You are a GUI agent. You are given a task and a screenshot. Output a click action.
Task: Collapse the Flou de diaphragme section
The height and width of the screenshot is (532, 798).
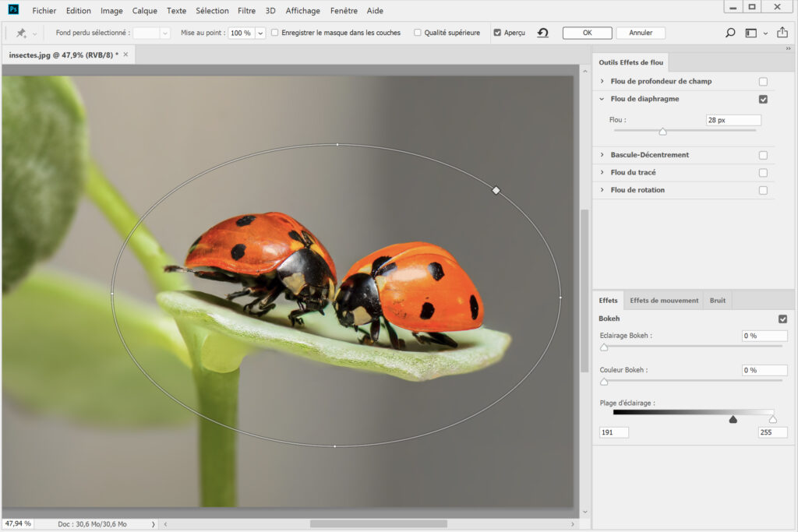tap(602, 99)
